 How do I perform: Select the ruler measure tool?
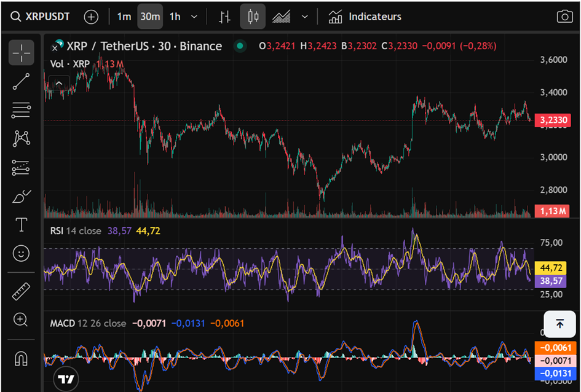[x=21, y=291]
